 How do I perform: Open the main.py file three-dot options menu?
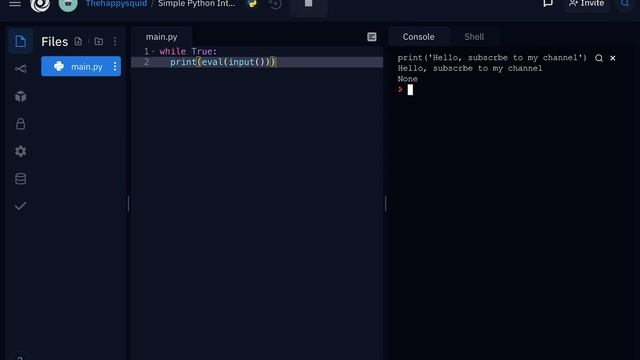[115, 66]
